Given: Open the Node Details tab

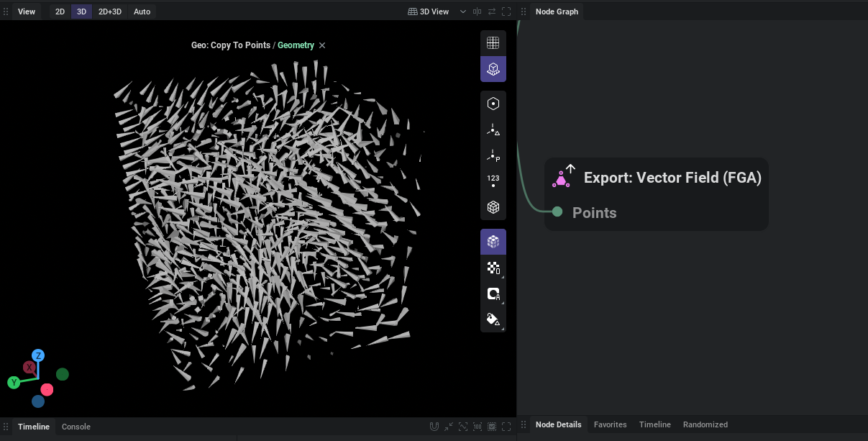Looking at the screenshot, I should (559, 424).
